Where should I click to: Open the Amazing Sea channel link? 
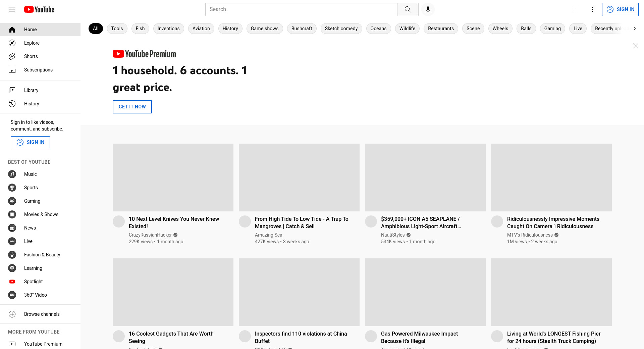269,235
